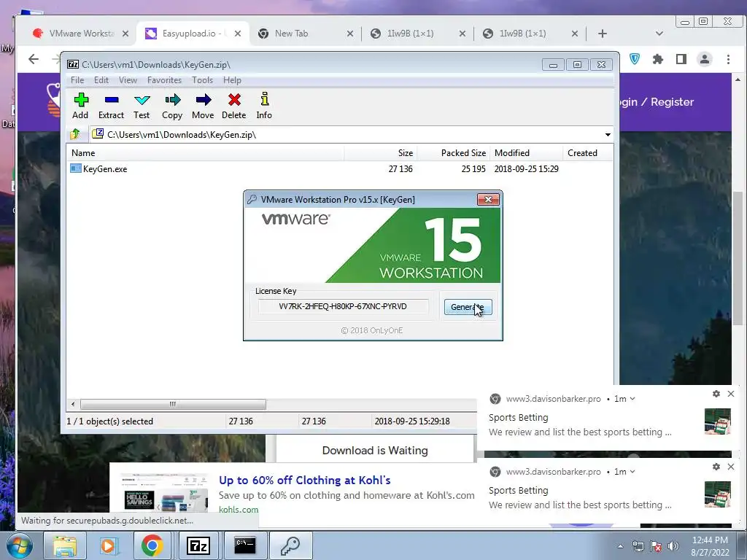The width and height of the screenshot is (747, 560).
Task: Click the Login / Register link
Action: pos(657,102)
